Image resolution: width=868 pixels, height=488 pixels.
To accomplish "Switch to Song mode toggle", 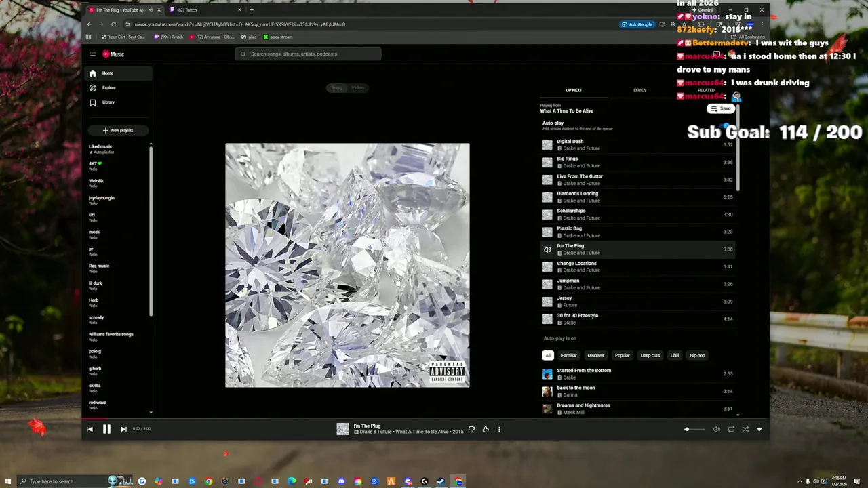I will 337,87.
